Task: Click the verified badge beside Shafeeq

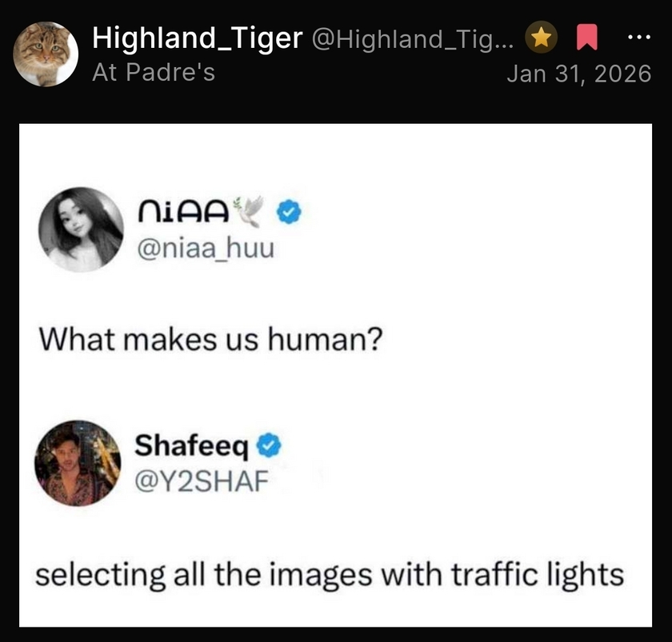Action: [269, 445]
